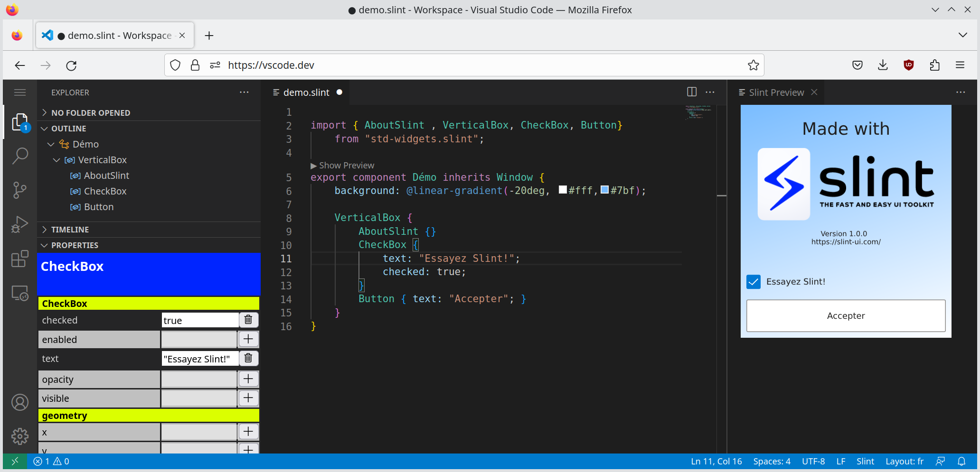Open the Search view icon
This screenshot has width=980, height=472.
click(x=20, y=155)
